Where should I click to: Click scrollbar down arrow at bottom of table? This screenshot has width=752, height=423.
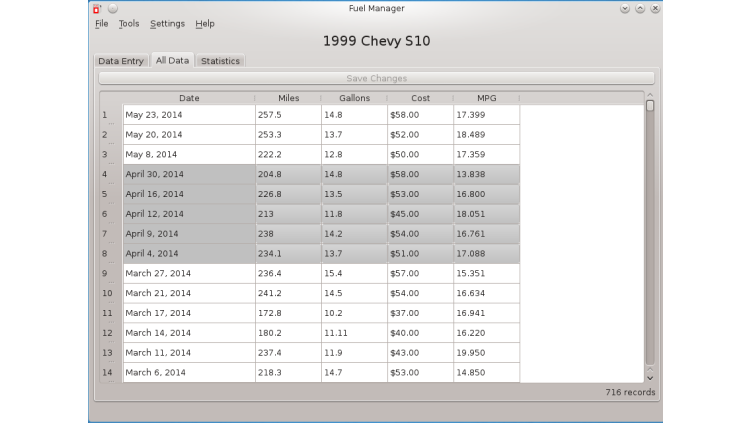tap(650, 378)
